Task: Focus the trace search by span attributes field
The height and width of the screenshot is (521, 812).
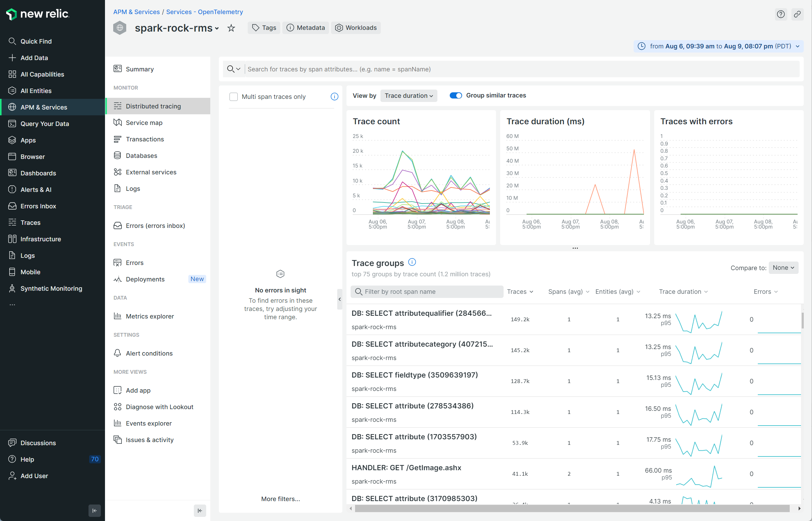Action: click(x=522, y=69)
